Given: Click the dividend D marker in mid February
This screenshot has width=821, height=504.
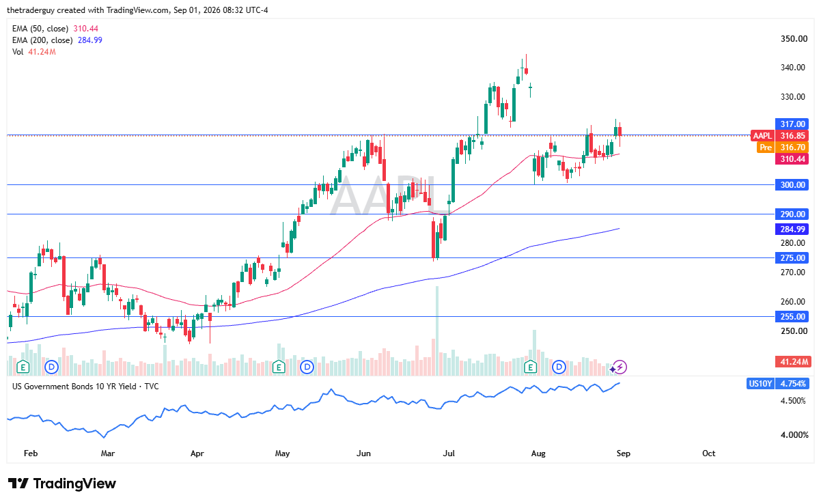Looking at the screenshot, I should tap(53, 367).
